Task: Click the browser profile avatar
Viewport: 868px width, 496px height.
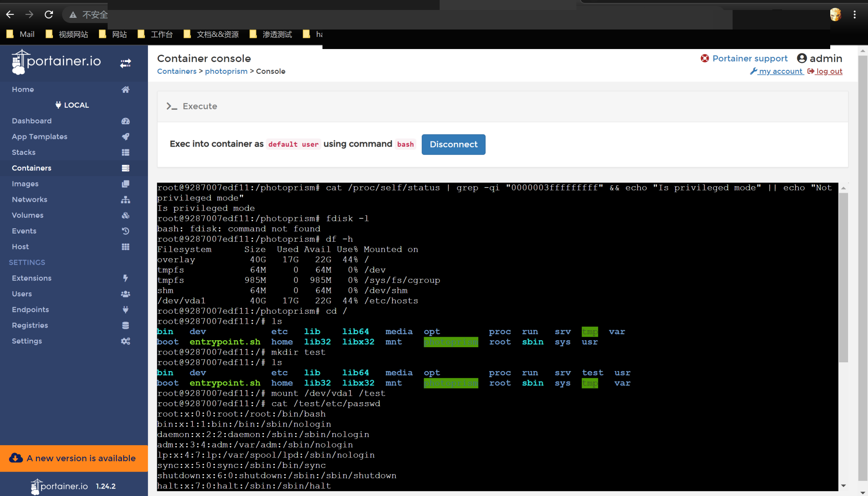Action: click(835, 15)
